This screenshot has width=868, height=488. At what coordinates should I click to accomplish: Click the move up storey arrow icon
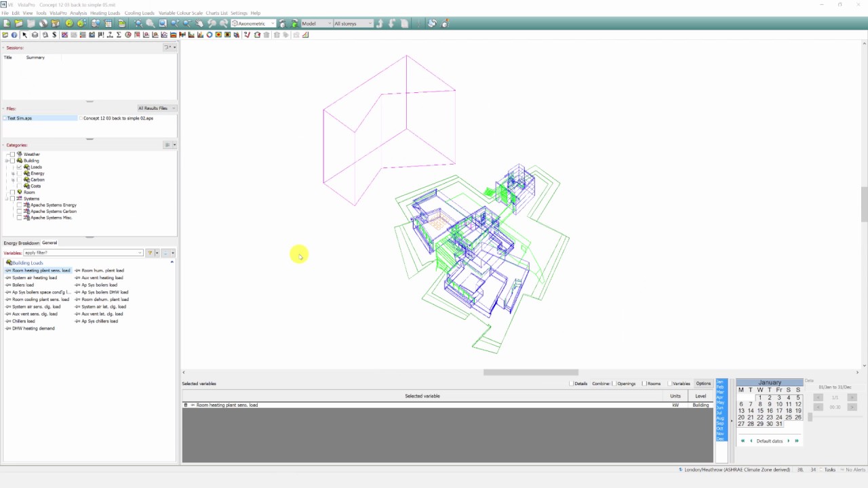click(379, 23)
